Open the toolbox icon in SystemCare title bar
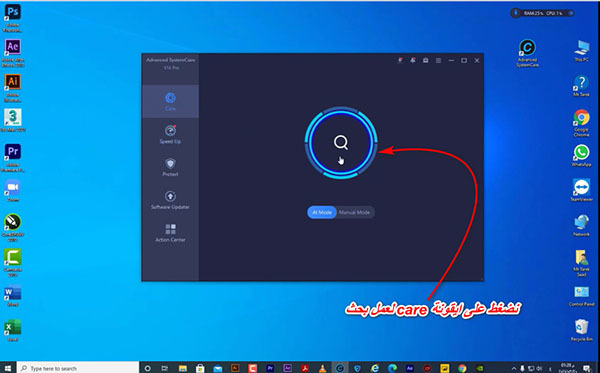The image size is (600, 373). tap(426, 60)
